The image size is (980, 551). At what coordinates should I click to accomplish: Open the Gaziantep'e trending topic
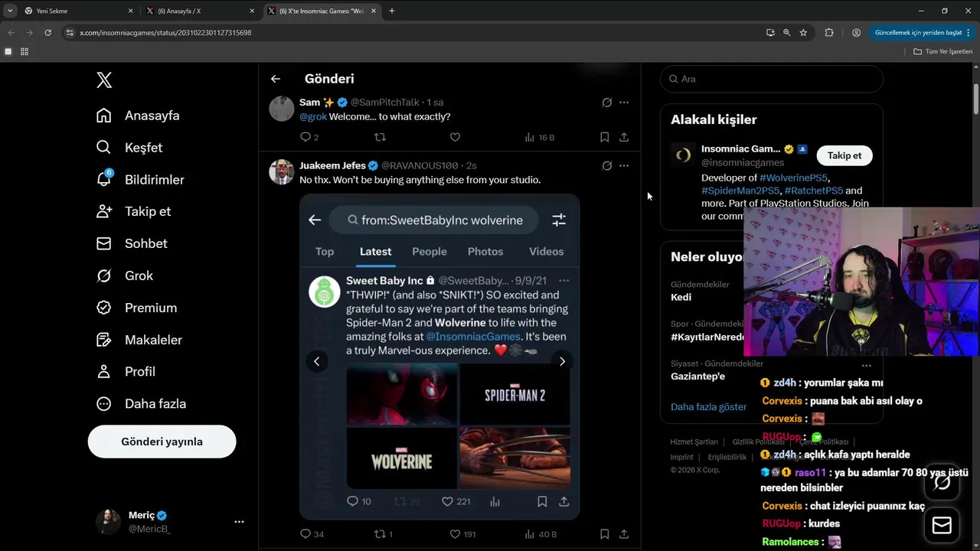tap(697, 377)
